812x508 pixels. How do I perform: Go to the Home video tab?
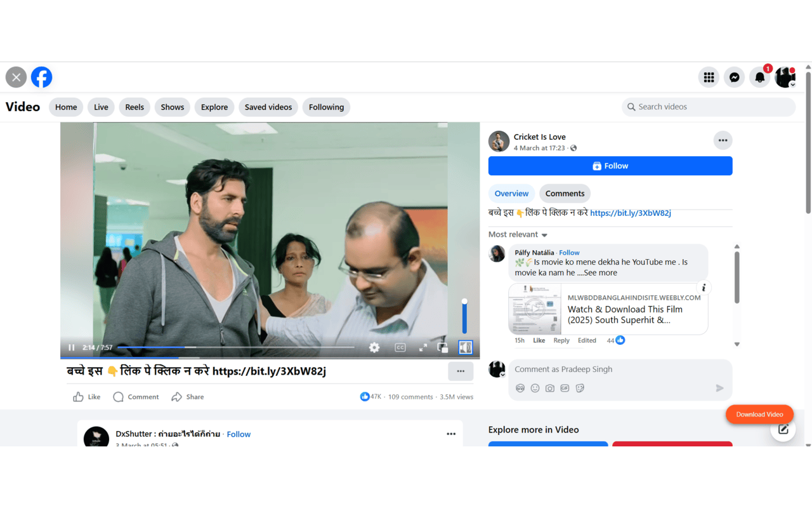pyautogui.click(x=66, y=107)
